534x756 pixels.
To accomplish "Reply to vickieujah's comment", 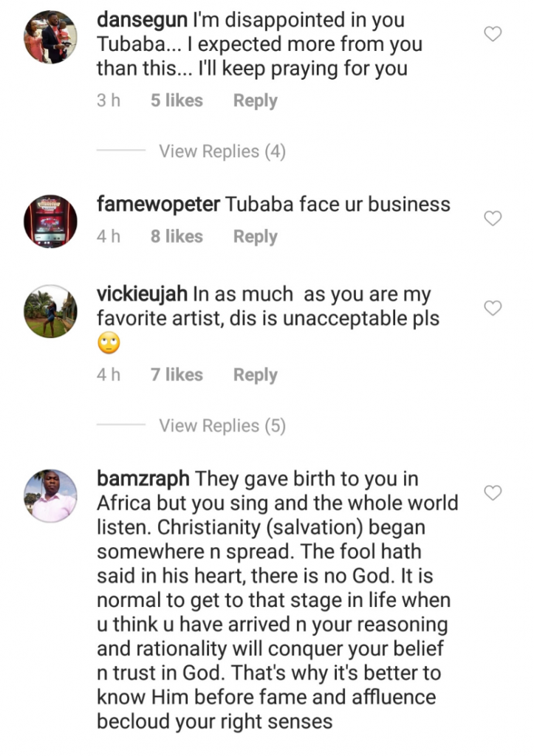I will (255, 375).
